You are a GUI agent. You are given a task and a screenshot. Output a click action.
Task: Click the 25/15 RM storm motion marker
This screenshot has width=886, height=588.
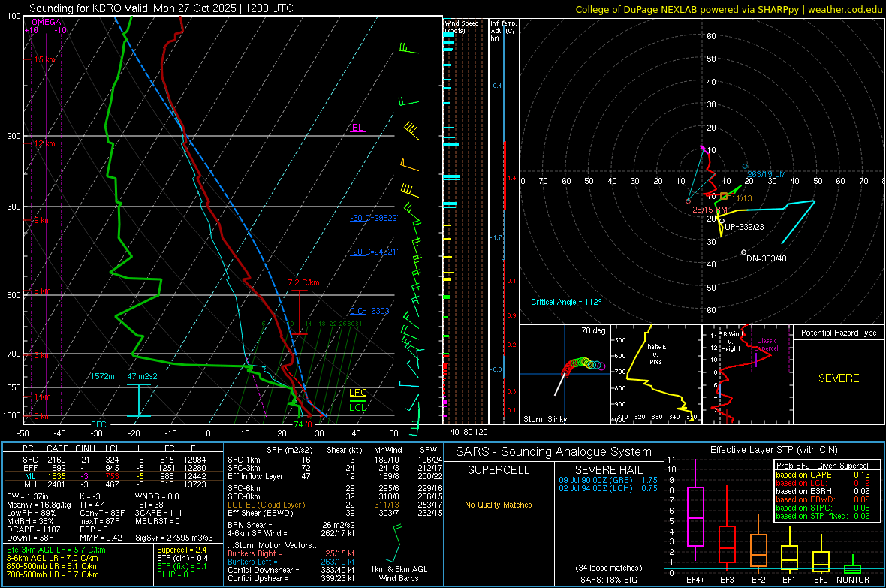pyautogui.click(x=689, y=201)
